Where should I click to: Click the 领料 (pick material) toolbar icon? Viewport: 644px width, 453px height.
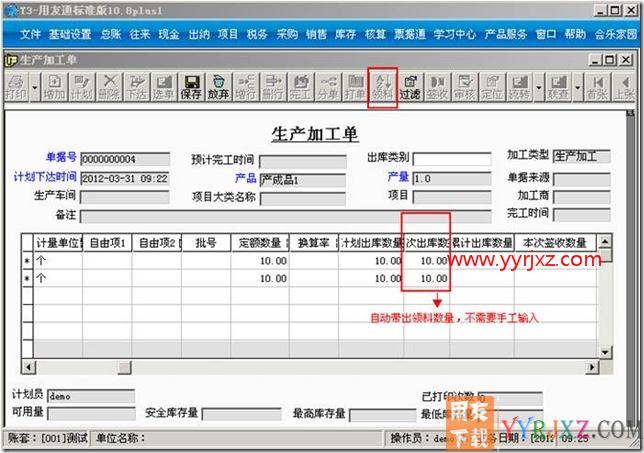click(x=382, y=87)
